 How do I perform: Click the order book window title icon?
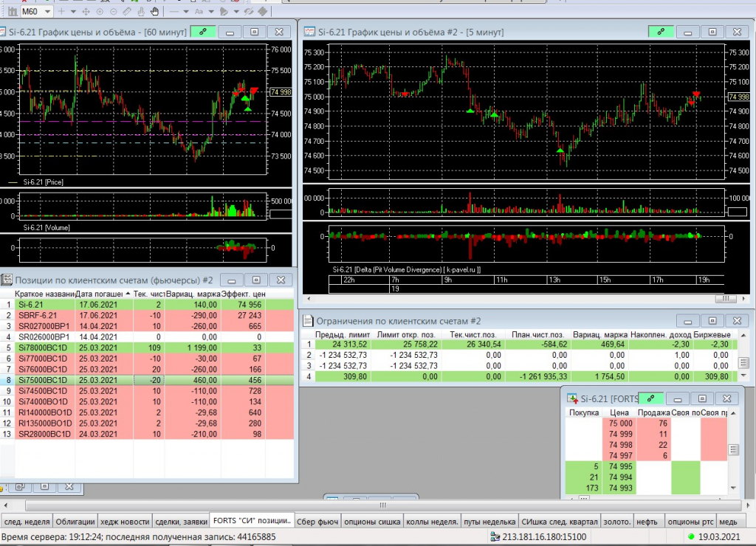point(572,398)
